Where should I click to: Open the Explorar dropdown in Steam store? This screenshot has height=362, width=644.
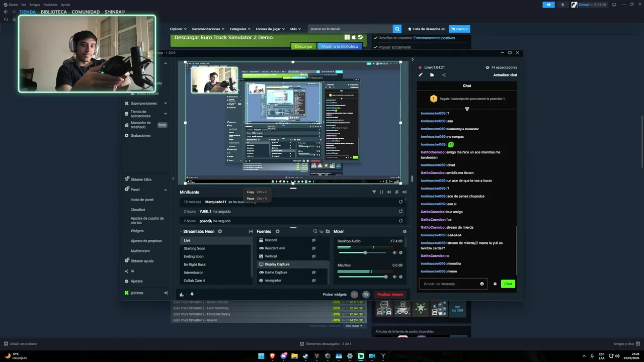[178, 29]
